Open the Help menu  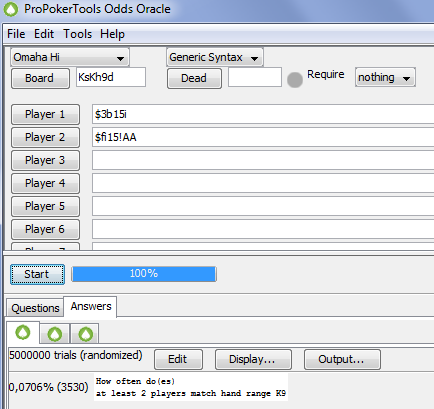[x=112, y=34]
